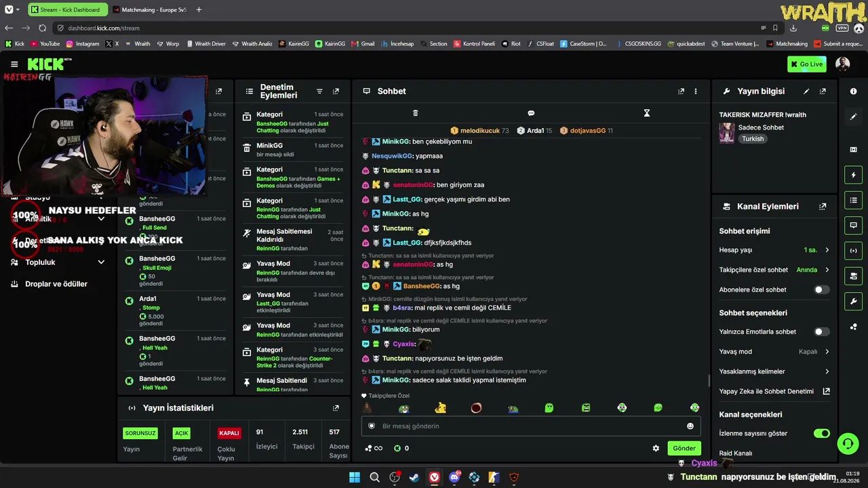The image size is (868, 488).
Task: Open the emoji picker in message box
Action: click(690, 426)
